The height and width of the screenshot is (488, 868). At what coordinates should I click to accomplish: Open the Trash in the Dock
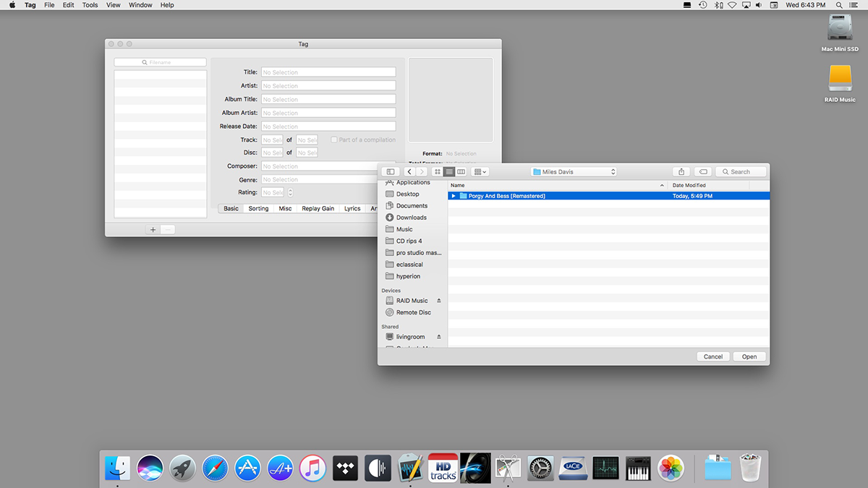coord(750,468)
